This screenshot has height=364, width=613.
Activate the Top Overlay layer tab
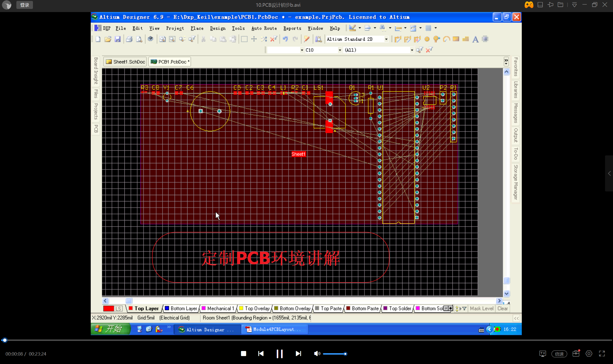pos(254,308)
